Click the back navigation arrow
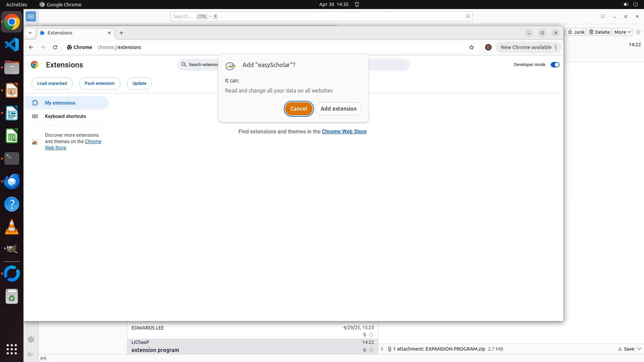Image resolution: width=644 pixels, height=362 pixels. pyautogui.click(x=31, y=47)
